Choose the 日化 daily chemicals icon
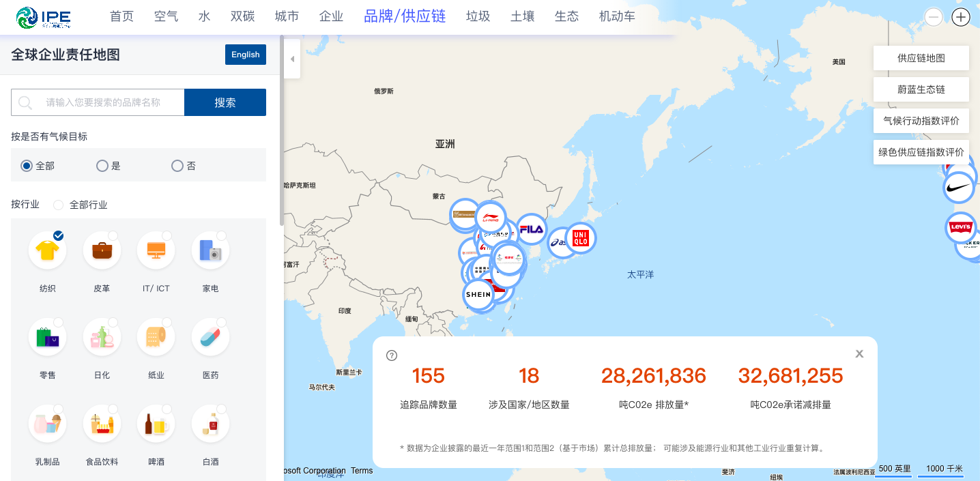The height and width of the screenshot is (481, 980). (x=102, y=337)
